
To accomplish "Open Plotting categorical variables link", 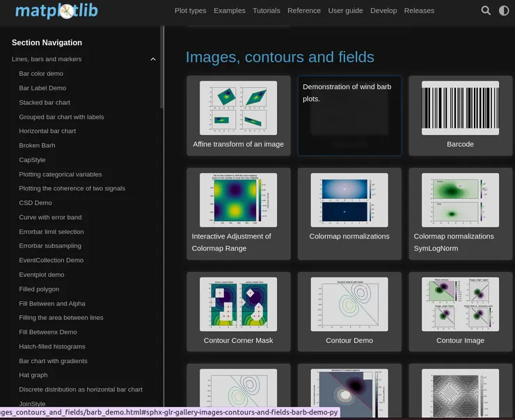I will pos(61,175).
